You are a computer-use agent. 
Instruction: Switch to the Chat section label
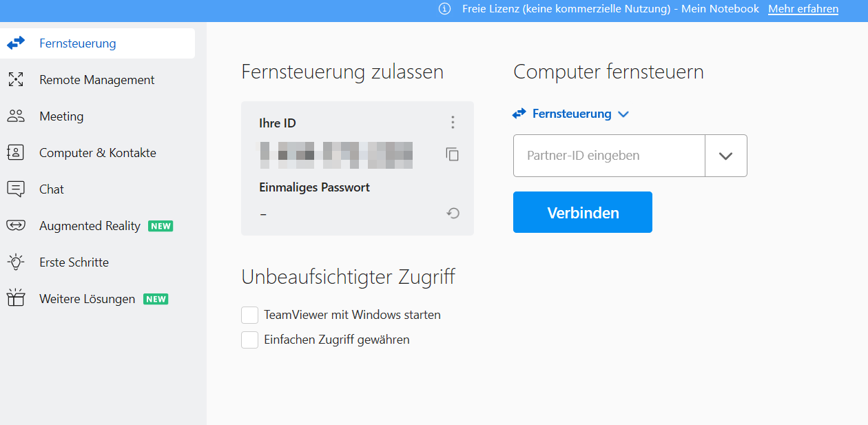point(52,189)
